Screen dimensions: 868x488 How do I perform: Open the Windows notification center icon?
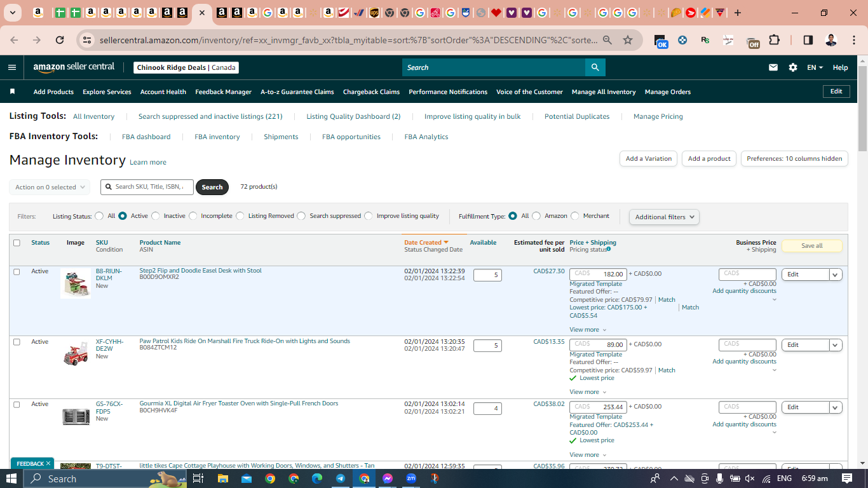pos(847,478)
